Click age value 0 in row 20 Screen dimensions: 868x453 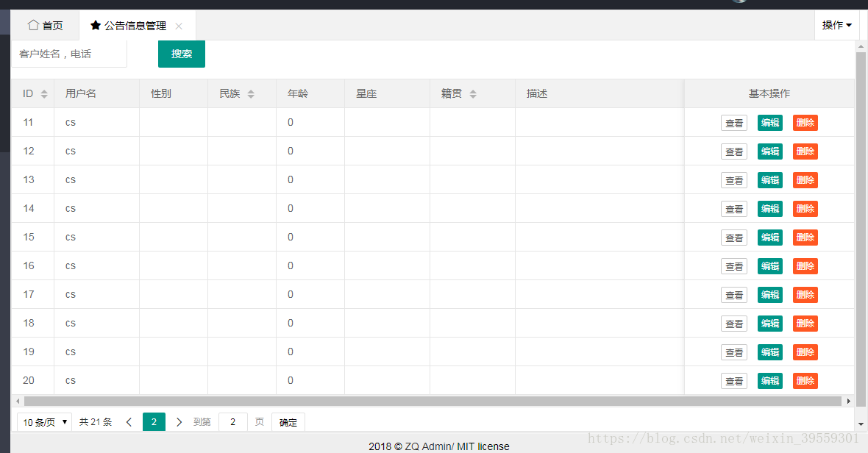(x=290, y=380)
